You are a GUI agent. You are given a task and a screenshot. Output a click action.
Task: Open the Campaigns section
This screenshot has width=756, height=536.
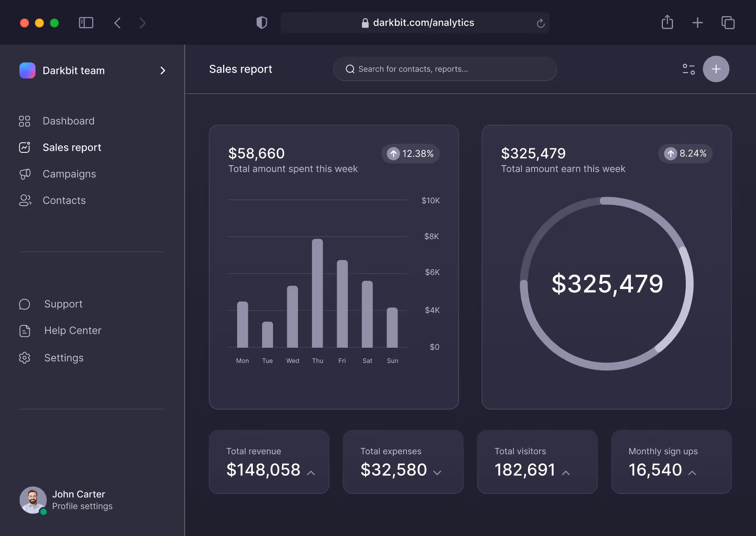(x=69, y=173)
